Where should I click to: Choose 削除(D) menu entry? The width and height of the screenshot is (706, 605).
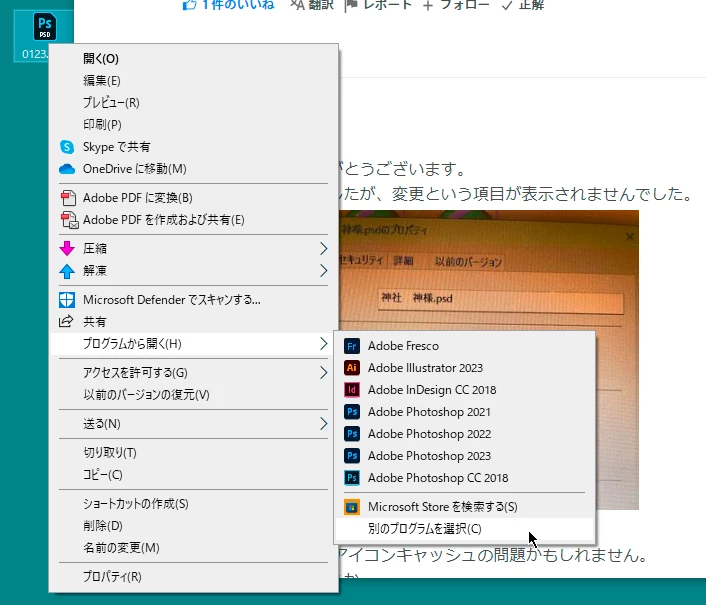tap(193, 526)
